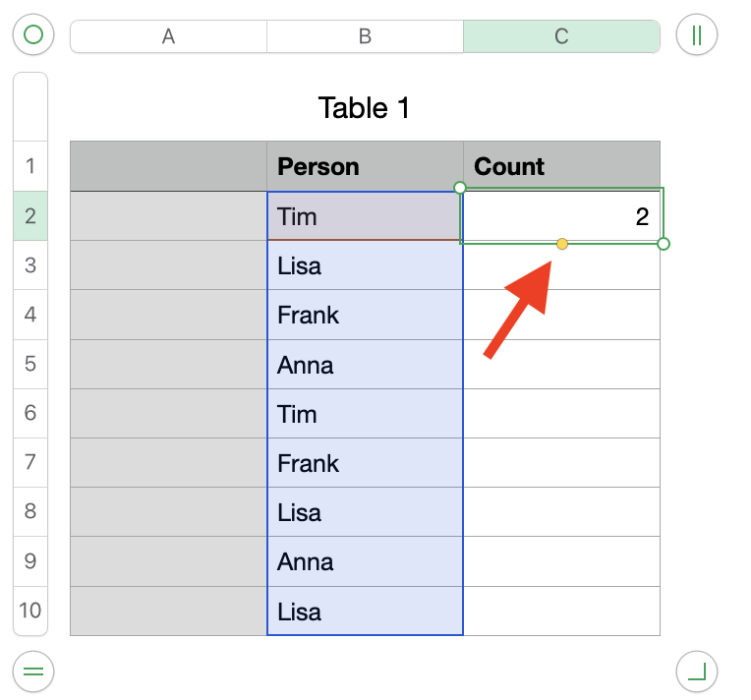Select the Frank cell in row 4

[x=365, y=316]
